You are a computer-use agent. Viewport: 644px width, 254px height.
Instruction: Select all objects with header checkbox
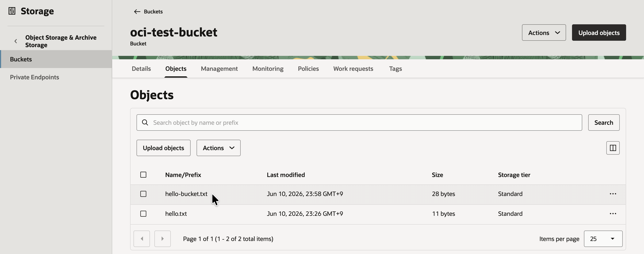pyautogui.click(x=143, y=175)
